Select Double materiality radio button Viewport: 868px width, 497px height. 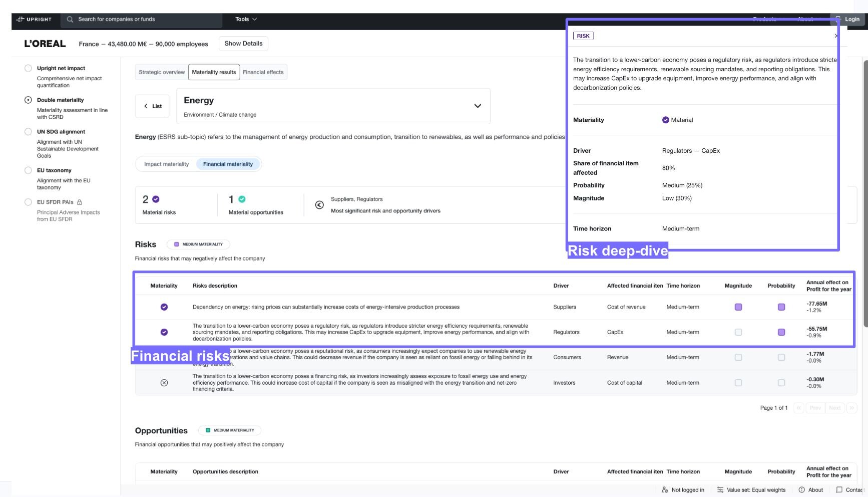point(28,100)
